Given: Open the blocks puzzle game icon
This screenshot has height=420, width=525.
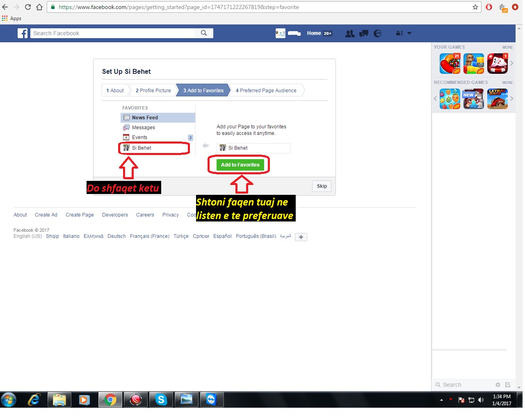Looking at the screenshot, I should (474, 64).
